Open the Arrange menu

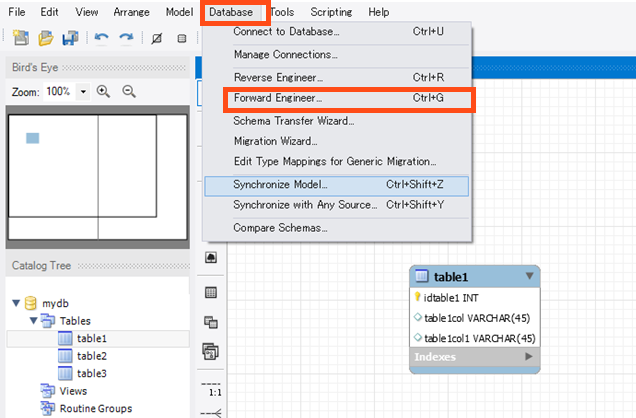coord(131,12)
